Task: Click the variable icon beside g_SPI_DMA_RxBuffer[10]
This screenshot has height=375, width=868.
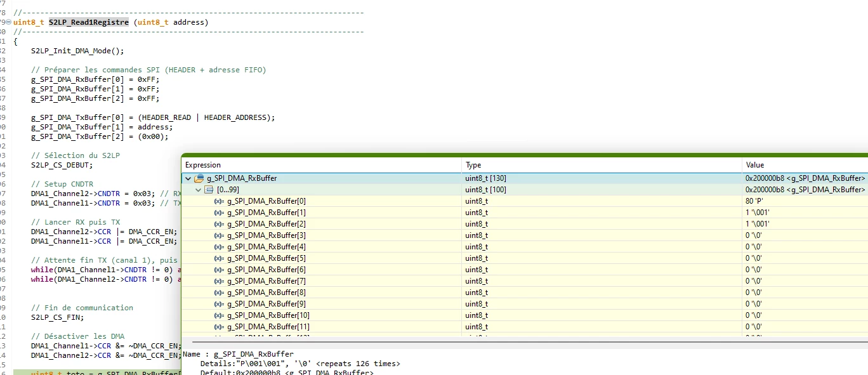Action: [x=220, y=315]
